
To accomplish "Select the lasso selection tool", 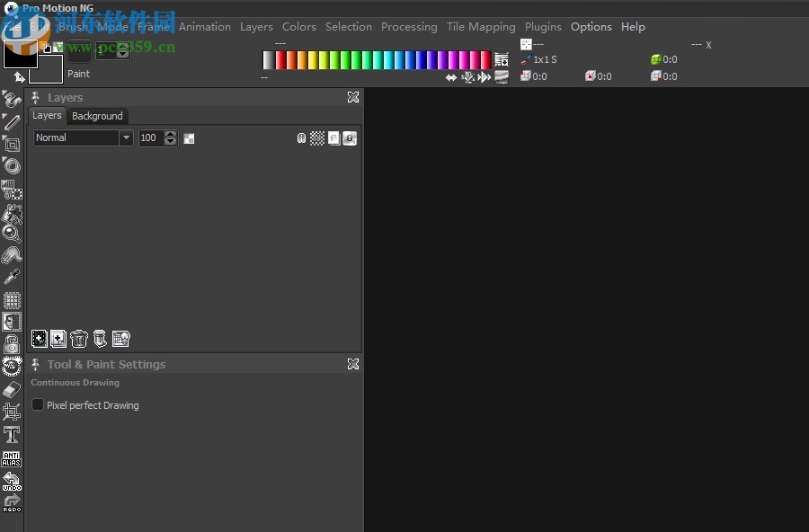I will 12,367.
